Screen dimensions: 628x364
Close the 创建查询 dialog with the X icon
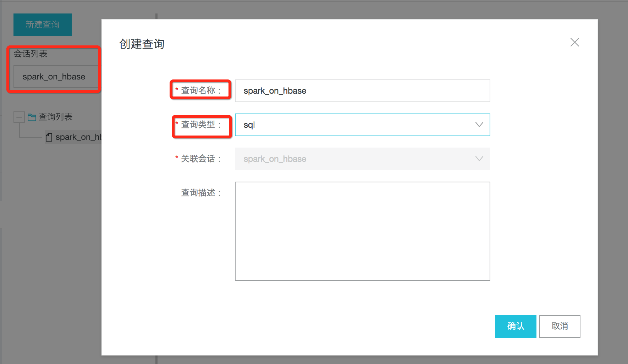(x=574, y=42)
